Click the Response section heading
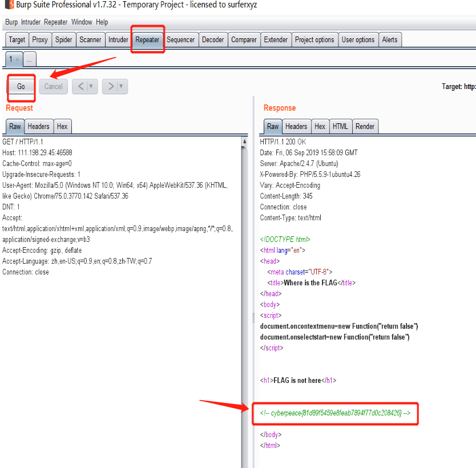Image resolution: width=476 pixels, height=468 pixels. click(x=280, y=108)
